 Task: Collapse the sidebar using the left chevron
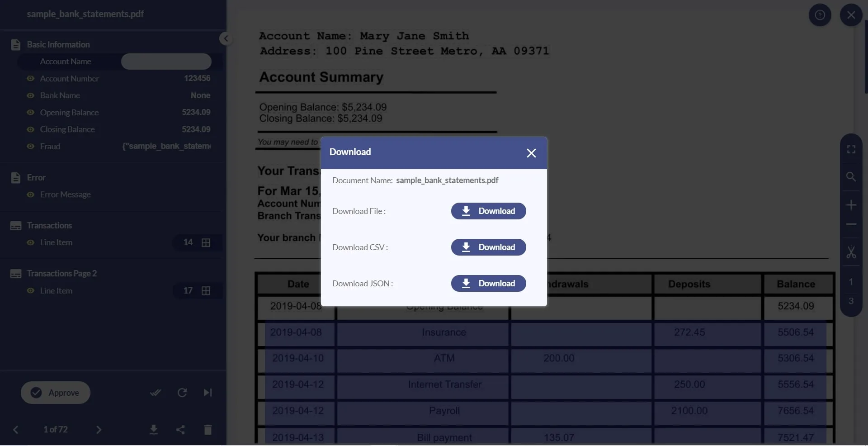(x=226, y=38)
